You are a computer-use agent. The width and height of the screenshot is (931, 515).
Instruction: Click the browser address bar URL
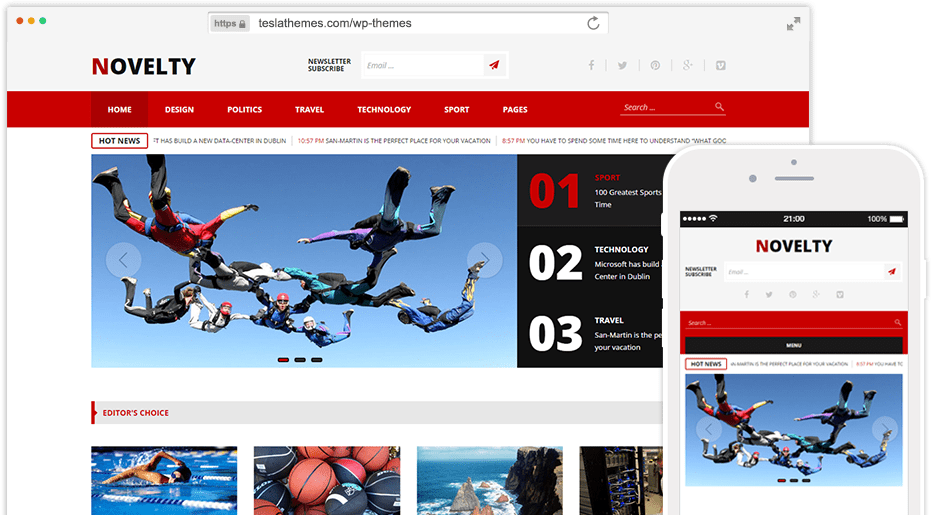click(x=335, y=23)
